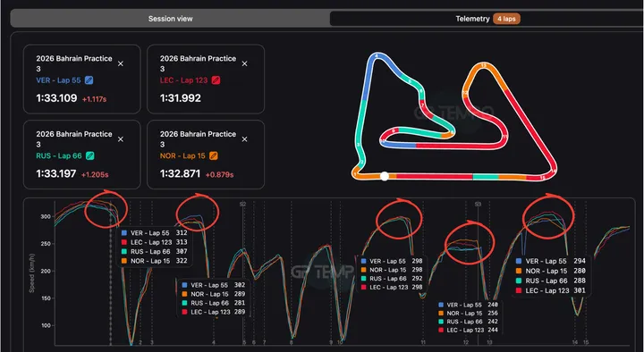The image size is (644, 352).
Task: Edit the teal RUS lap color icon
Action: (90, 155)
